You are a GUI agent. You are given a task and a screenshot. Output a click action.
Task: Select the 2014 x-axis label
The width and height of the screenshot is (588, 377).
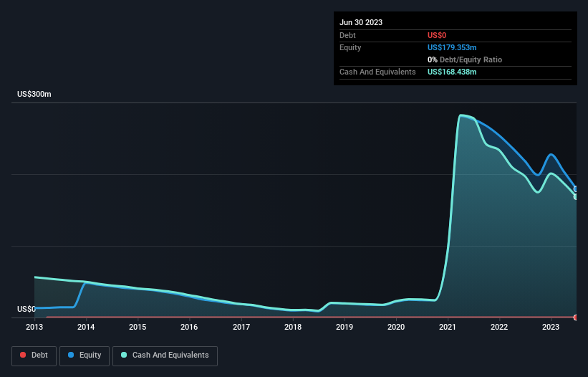pyautogui.click(x=86, y=327)
